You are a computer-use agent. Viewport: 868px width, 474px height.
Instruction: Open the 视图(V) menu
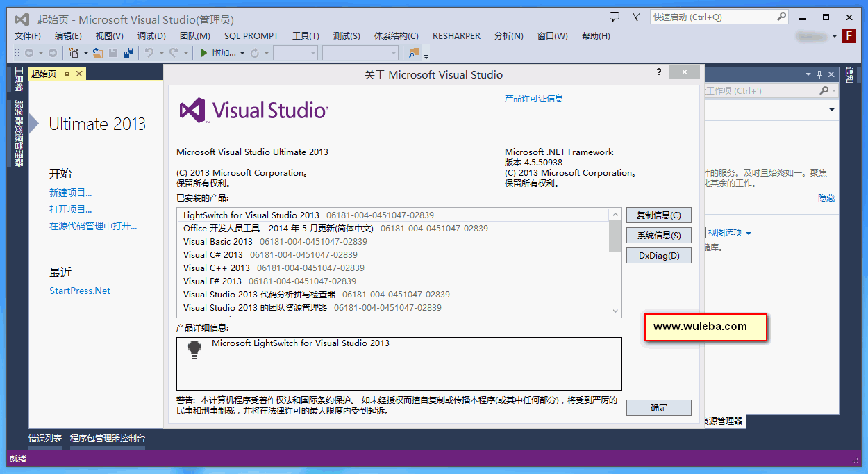coord(110,36)
